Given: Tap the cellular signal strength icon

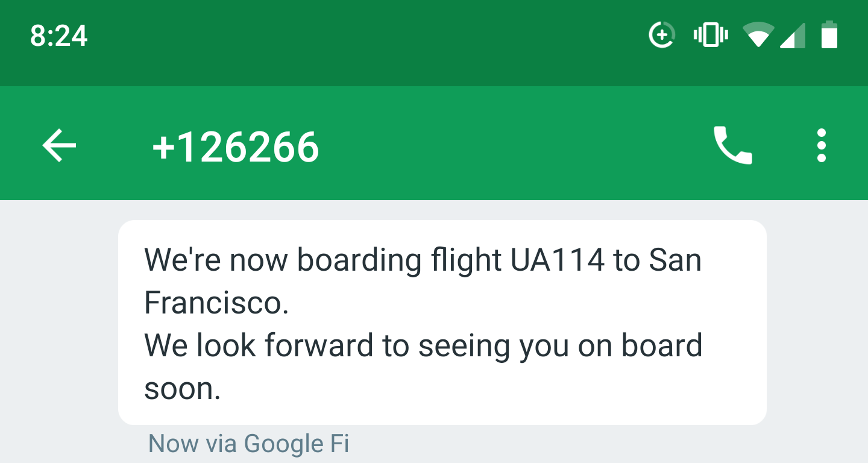Looking at the screenshot, I should coord(793,35).
